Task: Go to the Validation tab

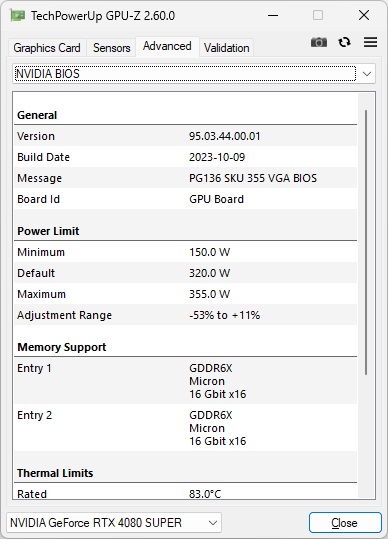Action: point(226,48)
